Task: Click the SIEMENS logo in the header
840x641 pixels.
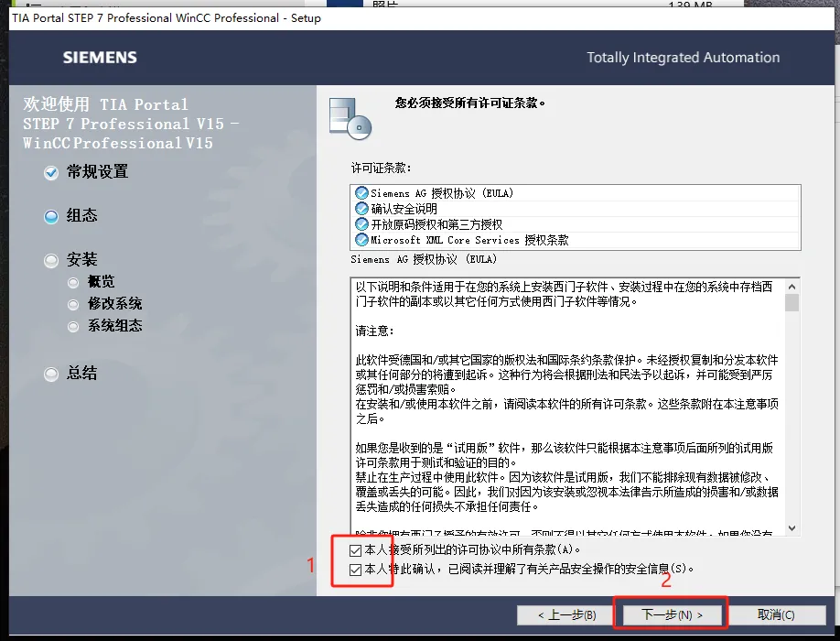Action: [x=100, y=58]
